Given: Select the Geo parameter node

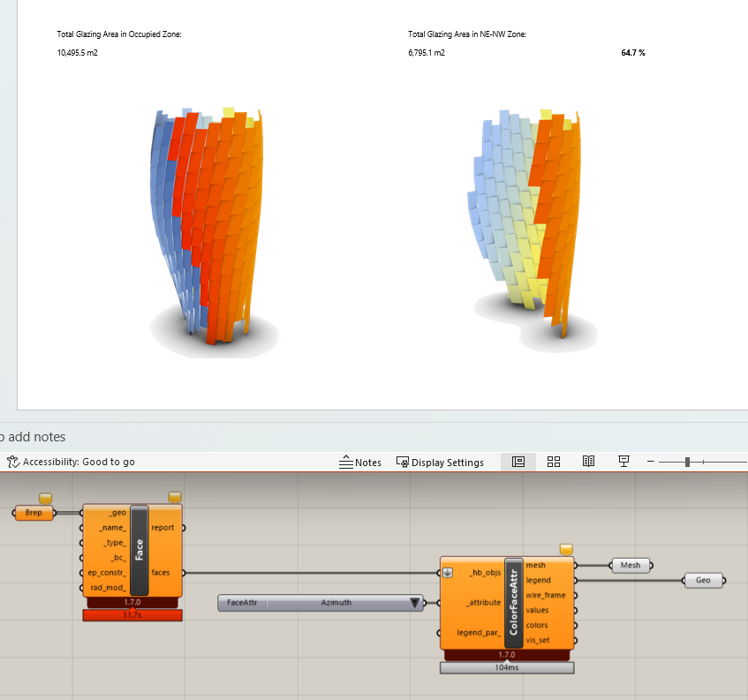Looking at the screenshot, I should point(703,580).
